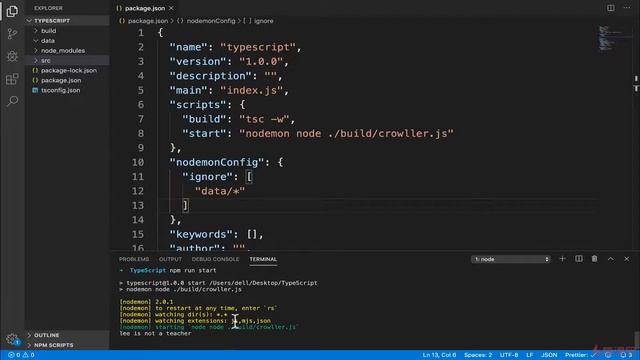Open the Extensions view
The image size is (640, 360).
pyautogui.click(x=12, y=79)
